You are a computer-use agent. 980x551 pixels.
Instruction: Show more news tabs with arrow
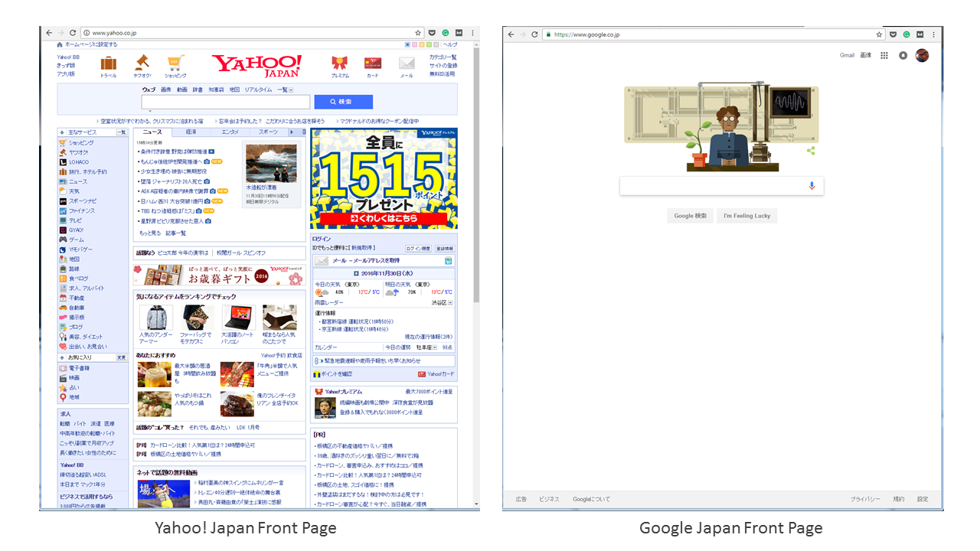point(291,132)
